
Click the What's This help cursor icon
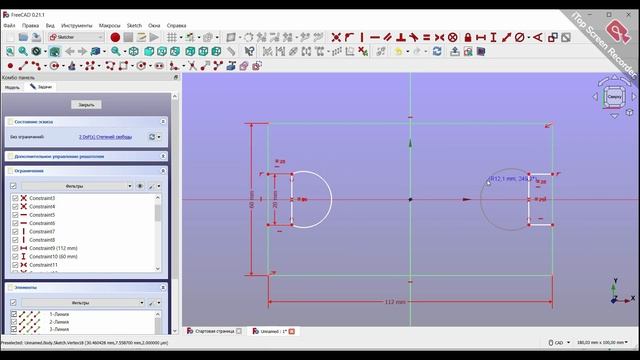pyautogui.click(x=249, y=51)
